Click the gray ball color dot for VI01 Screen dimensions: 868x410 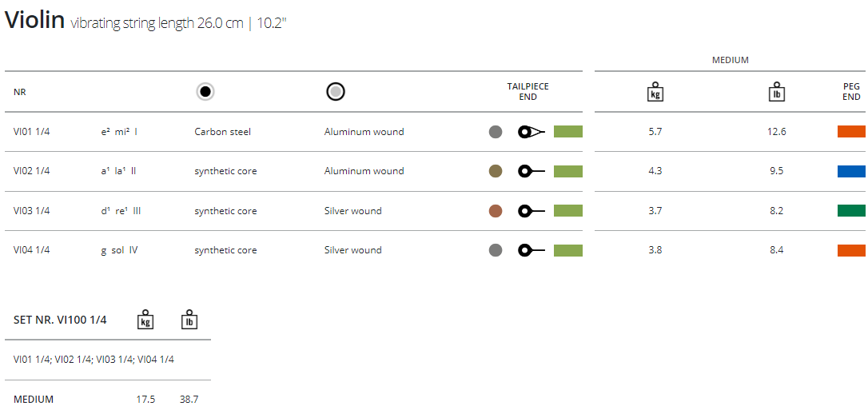(496, 132)
